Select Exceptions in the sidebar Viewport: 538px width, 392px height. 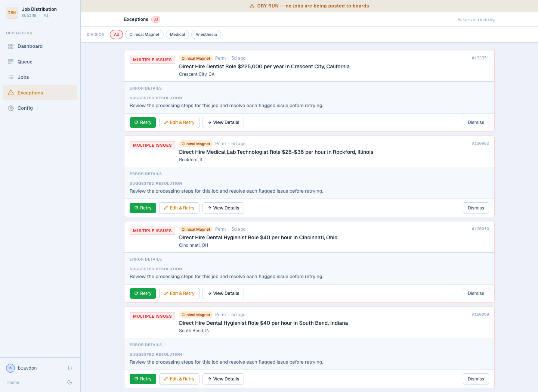[40, 93]
